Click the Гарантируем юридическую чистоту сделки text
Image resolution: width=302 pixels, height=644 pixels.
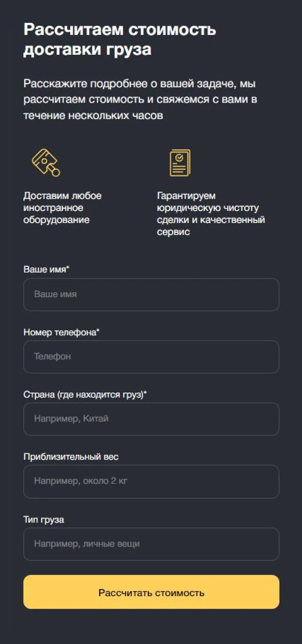(x=211, y=214)
